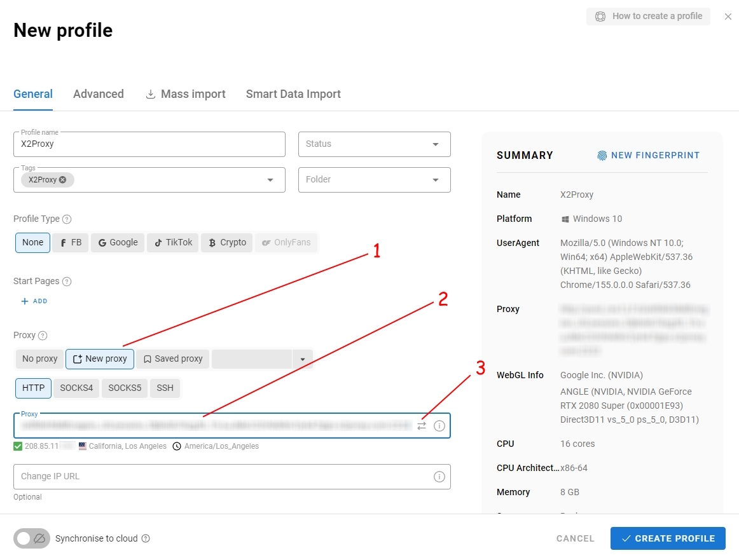Select the Saved proxy option
The width and height of the screenshot is (739, 560).
pyautogui.click(x=173, y=359)
